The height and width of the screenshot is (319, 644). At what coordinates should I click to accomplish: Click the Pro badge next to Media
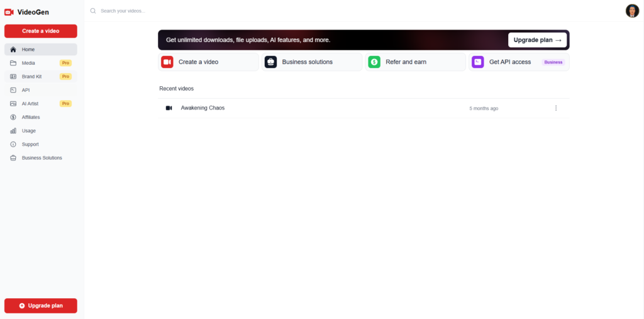65,63
